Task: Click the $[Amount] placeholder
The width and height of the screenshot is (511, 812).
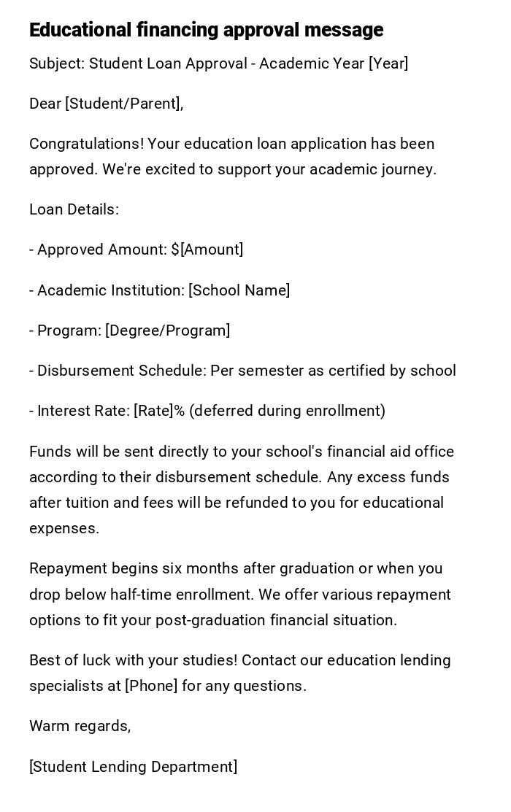Action: (x=207, y=250)
